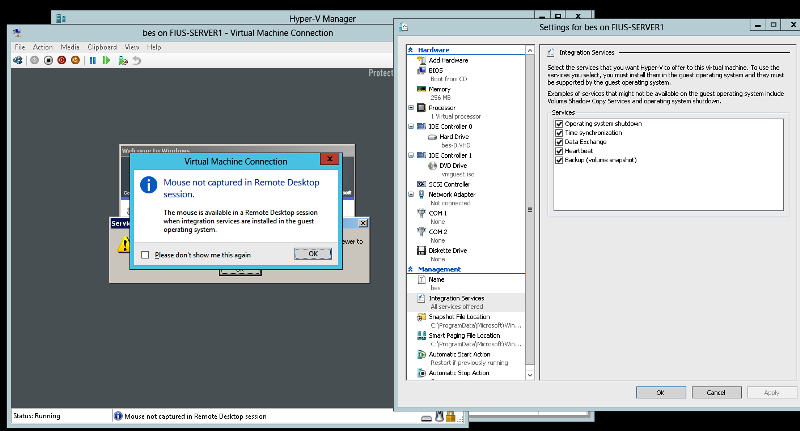Open the Action menu
This screenshot has width=800, height=431.
[43, 47]
